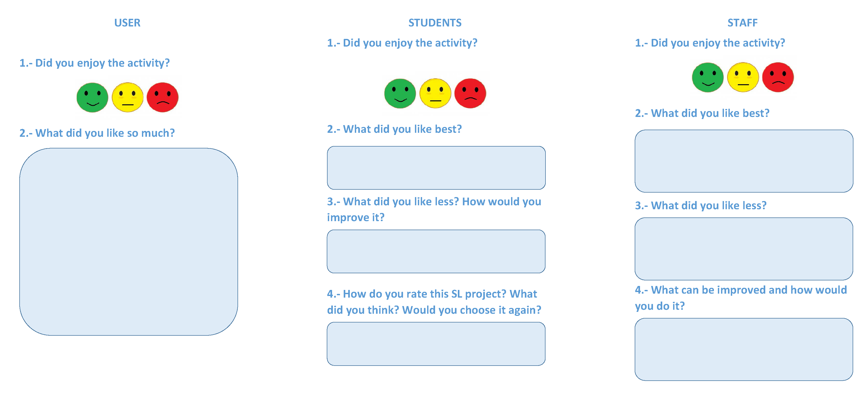Click the green smiley in STUDENTS column
Viewport: 868px width, 396px height.
400,94
